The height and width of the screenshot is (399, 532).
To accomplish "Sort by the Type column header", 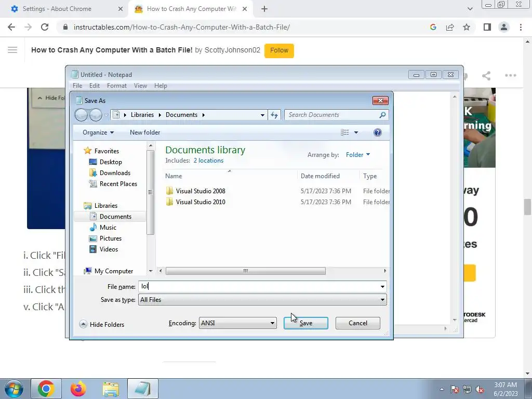I will [x=370, y=176].
